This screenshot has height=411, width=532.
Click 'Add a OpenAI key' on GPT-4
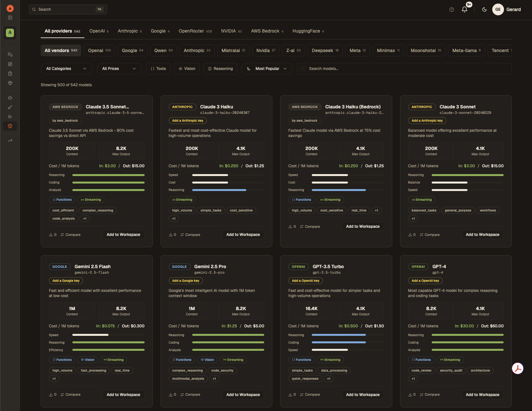point(425,281)
